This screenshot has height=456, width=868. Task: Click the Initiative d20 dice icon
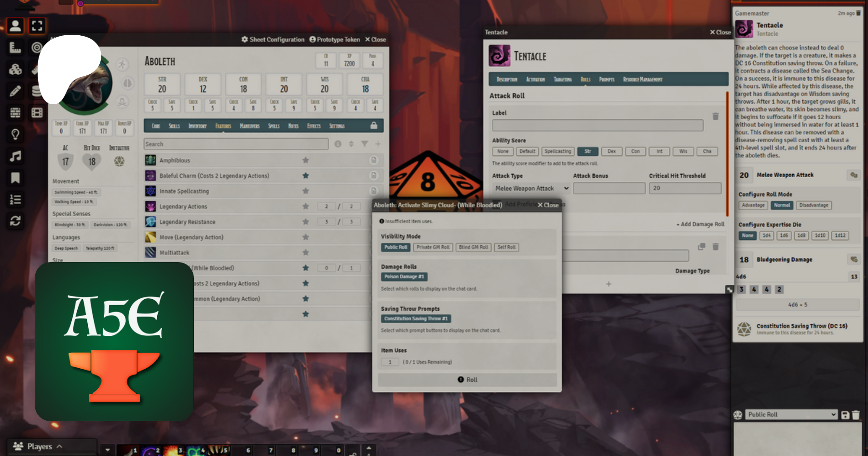(119, 161)
